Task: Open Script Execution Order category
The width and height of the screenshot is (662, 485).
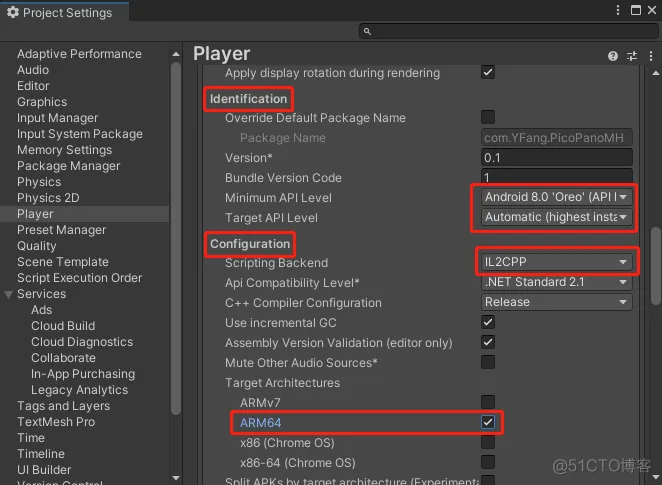Action: point(79,278)
